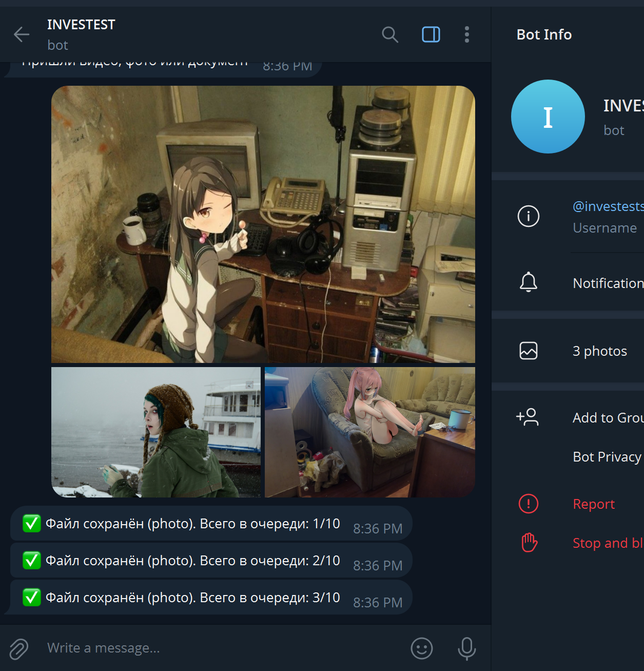This screenshot has width=644, height=671.
Task: Select message saying queue 1/10
Action: coord(211,524)
